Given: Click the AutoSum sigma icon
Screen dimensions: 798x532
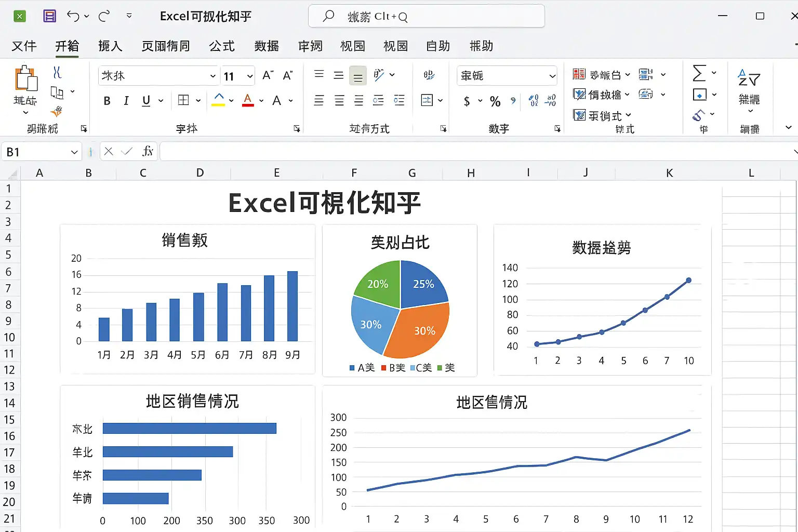Looking at the screenshot, I should pos(699,73).
